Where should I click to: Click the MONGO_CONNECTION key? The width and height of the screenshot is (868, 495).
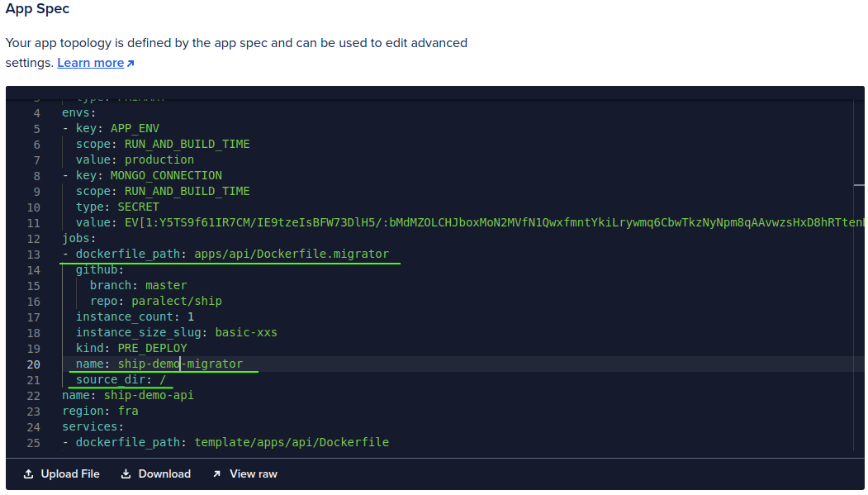tap(166, 175)
